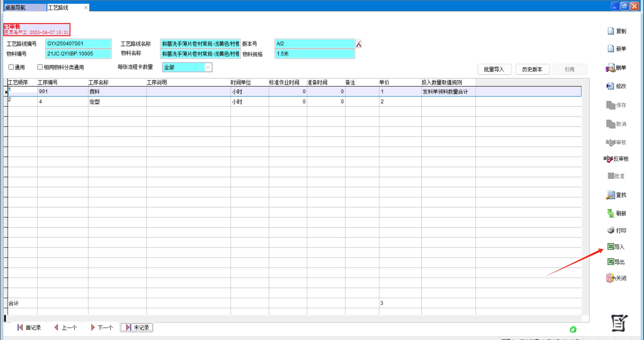644x340 pixels.
Task: Switch to the 桌面导航 tab
Action: [x=25, y=8]
